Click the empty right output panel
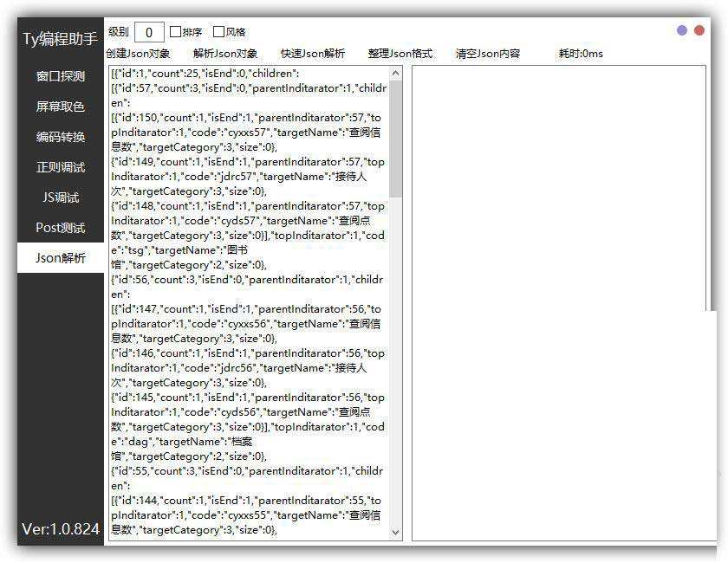 pyautogui.click(x=559, y=303)
